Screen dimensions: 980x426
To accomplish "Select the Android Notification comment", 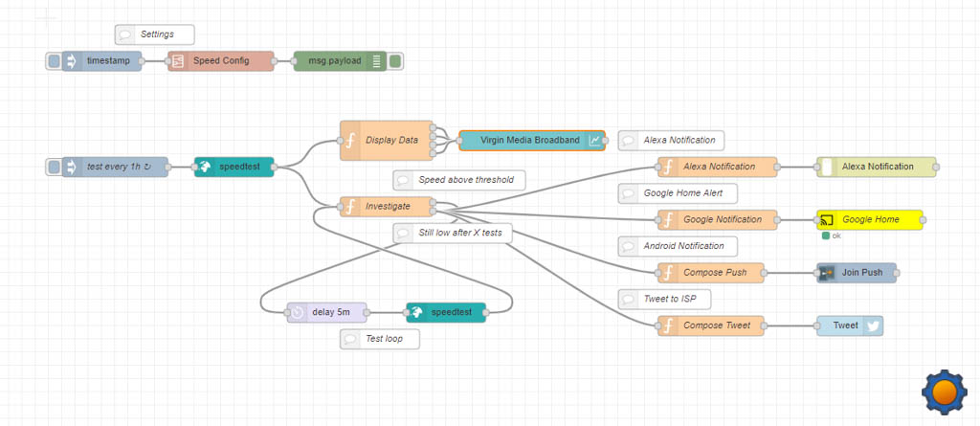I will point(679,246).
